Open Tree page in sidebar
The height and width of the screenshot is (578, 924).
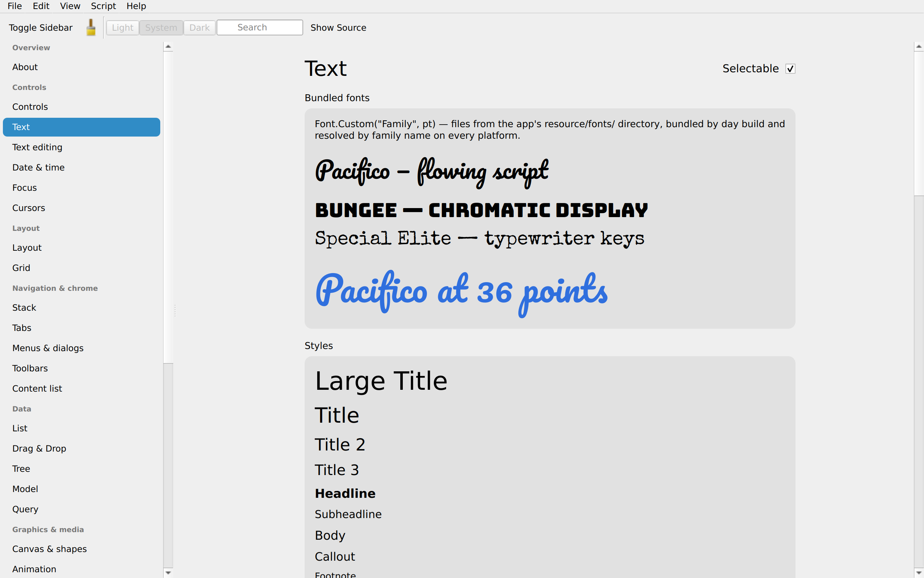coord(81,469)
